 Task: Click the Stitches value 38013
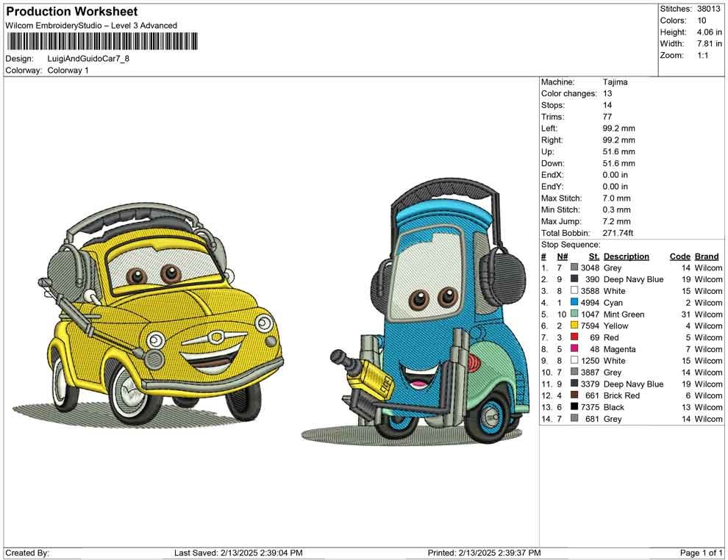708,9
